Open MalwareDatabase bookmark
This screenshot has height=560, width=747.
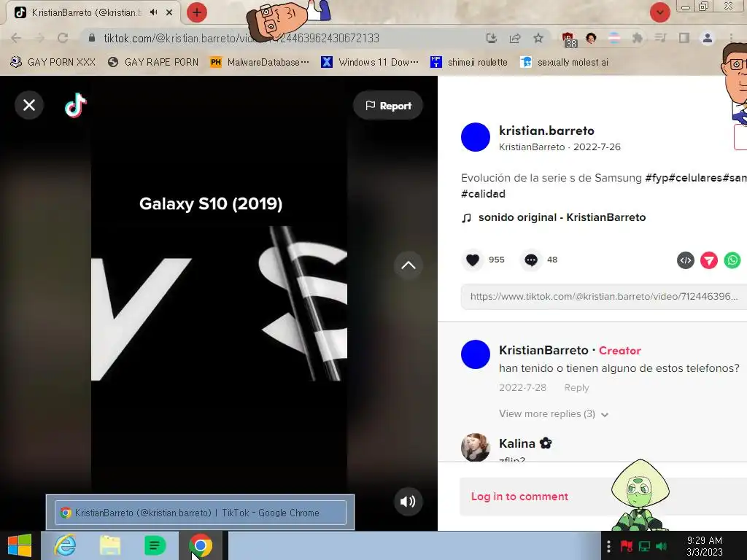[260, 63]
